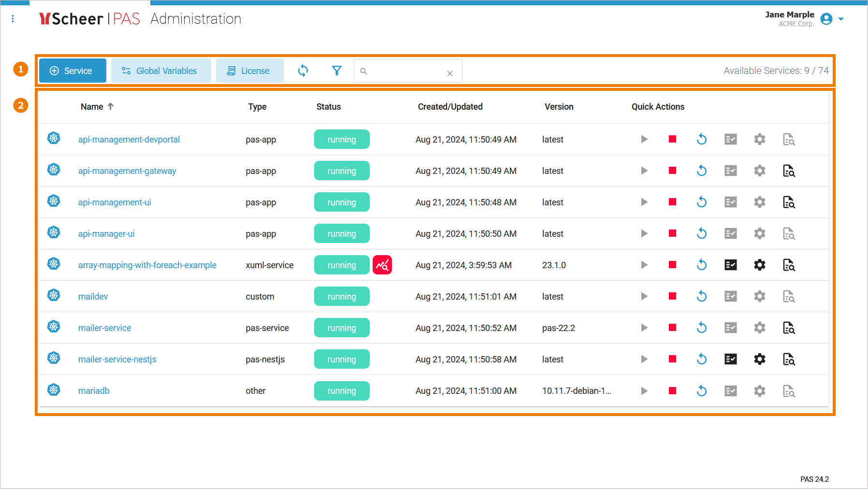
Task: Restart the api-management-gateway service
Action: (x=702, y=171)
